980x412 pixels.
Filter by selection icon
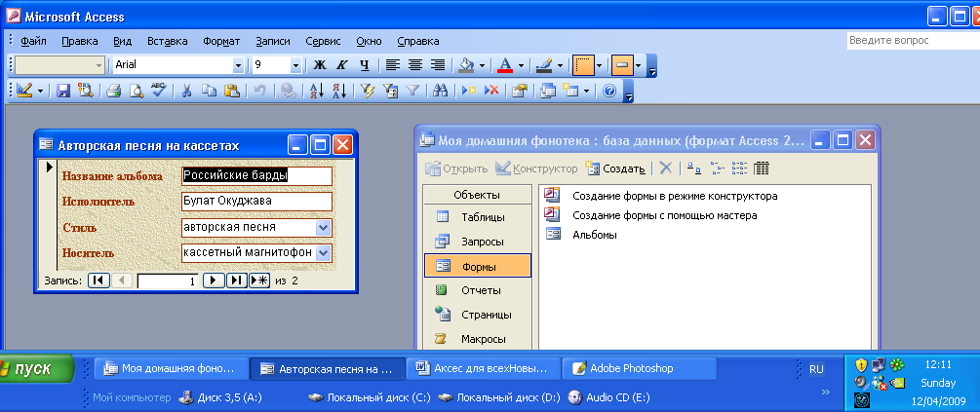click(x=368, y=92)
